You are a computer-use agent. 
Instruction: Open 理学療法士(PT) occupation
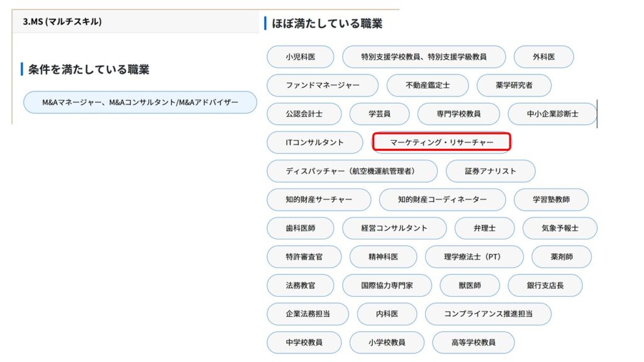coord(474,257)
